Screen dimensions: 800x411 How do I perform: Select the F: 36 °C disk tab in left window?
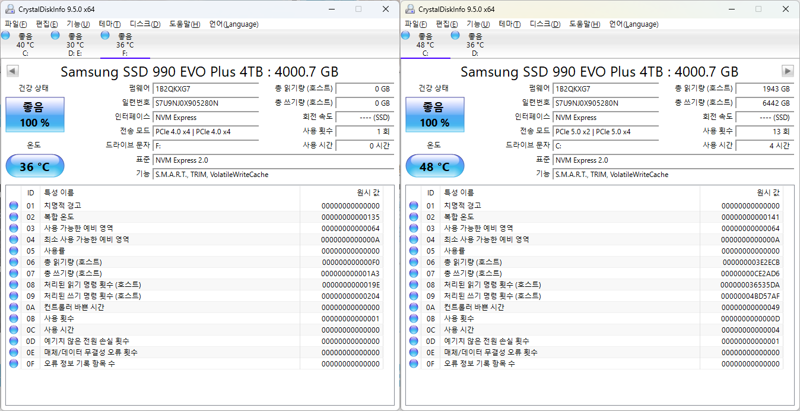pos(125,44)
